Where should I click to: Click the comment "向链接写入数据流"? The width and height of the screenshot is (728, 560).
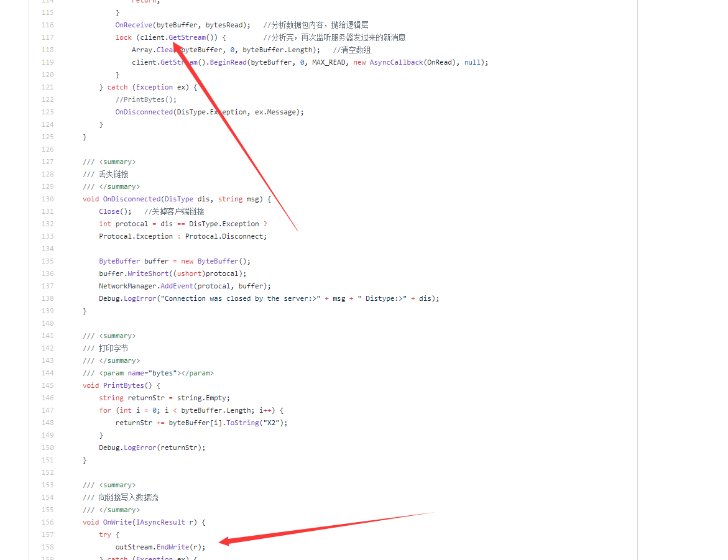point(129,498)
